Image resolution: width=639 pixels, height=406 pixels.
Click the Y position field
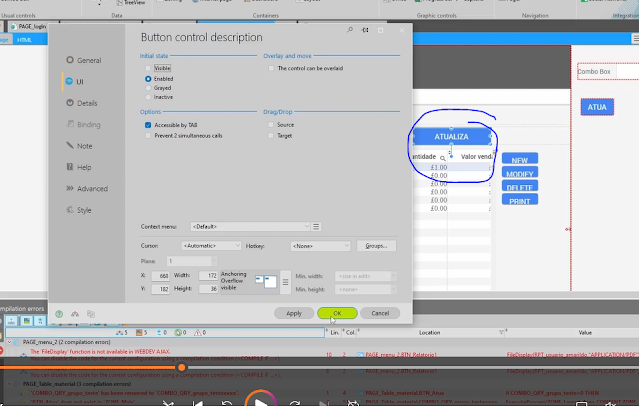click(160, 289)
